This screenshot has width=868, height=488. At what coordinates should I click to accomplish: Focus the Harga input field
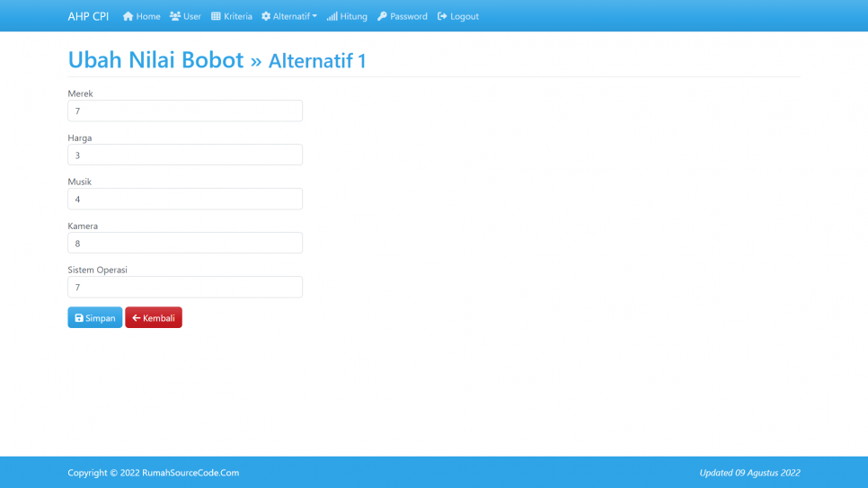[x=185, y=155]
